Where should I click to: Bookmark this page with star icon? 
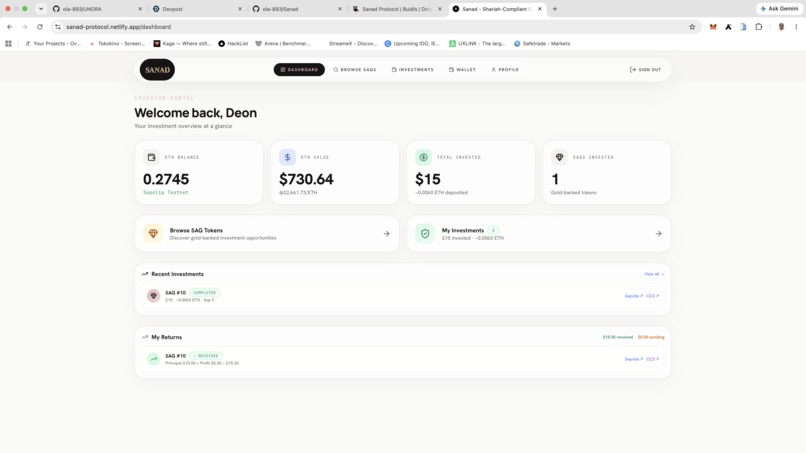[x=692, y=27]
